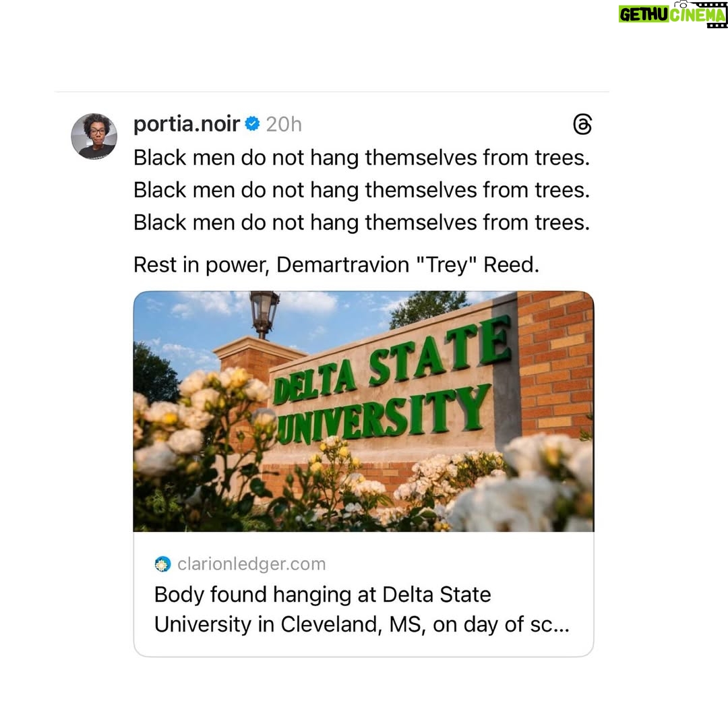Open the Delta State University sign image
The image size is (728, 728).
click(x=363, y=411)
